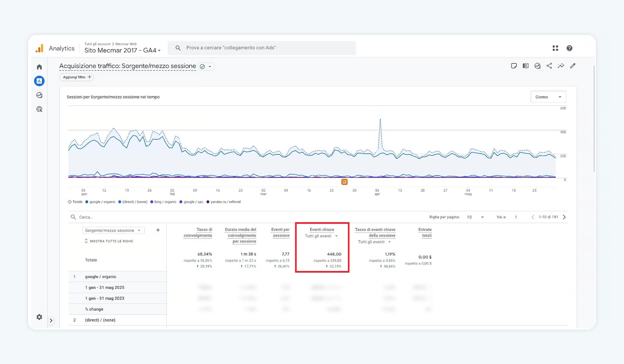Screen dimensions: 624x364
Task: Open the Giorno granularity dropdown
Action: [548, 97]
